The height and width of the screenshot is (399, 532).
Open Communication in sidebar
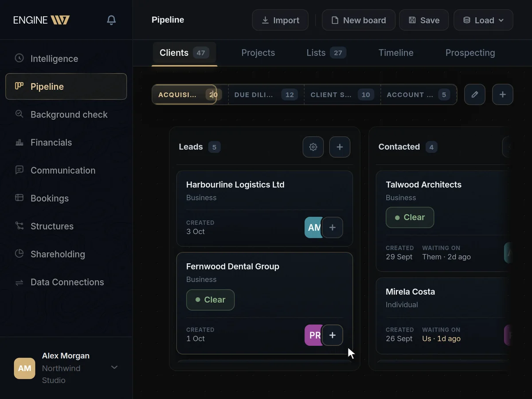coord(66,170)
